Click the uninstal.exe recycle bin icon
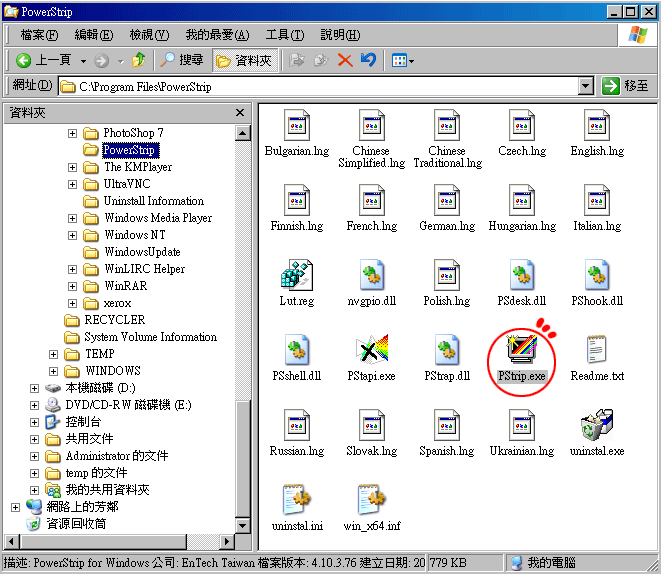 coord(597,427)
